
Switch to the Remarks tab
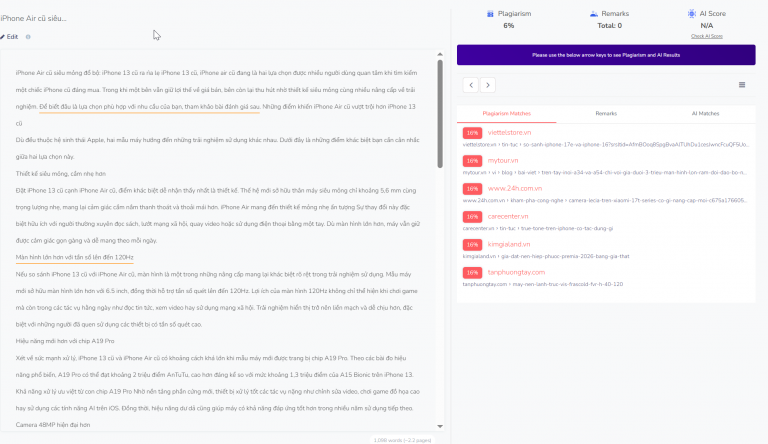(x=606, y=114)
